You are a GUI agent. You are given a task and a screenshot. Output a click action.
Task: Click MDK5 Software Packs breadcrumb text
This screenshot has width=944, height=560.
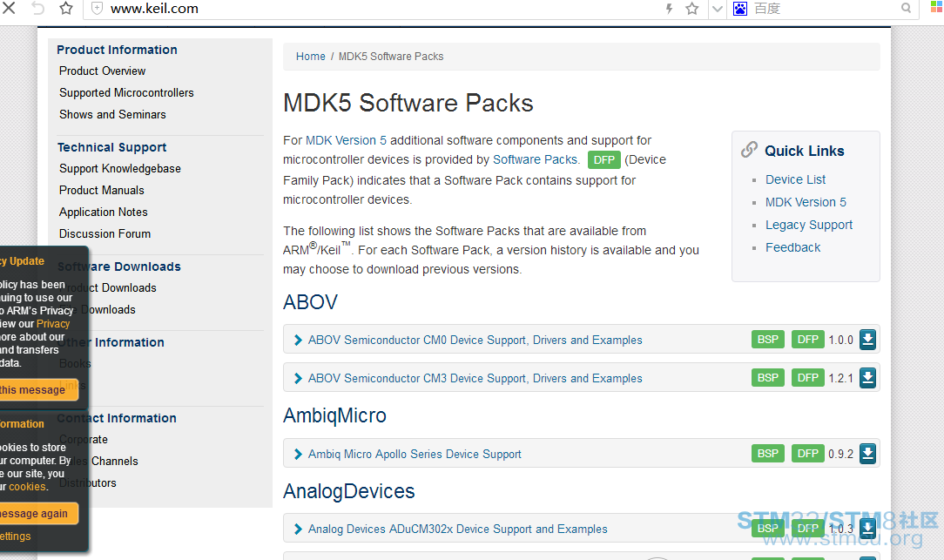[391, 57]
